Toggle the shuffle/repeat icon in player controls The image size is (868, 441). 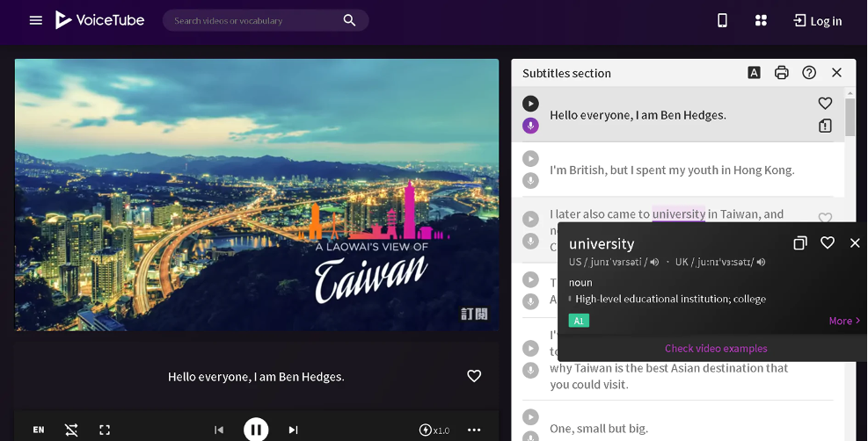pyautogui.click(x=71, y=430)
